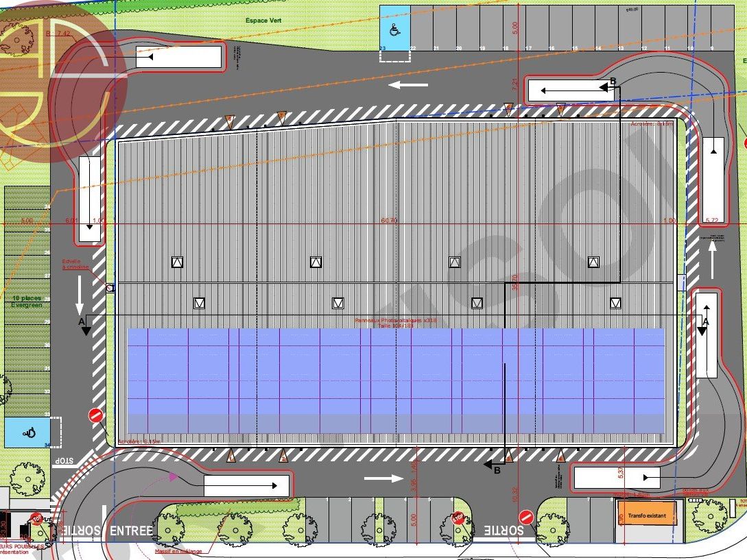Select the no-entry sign at the right SORTIE exit

pyautogui.click(x=526, y=517)
